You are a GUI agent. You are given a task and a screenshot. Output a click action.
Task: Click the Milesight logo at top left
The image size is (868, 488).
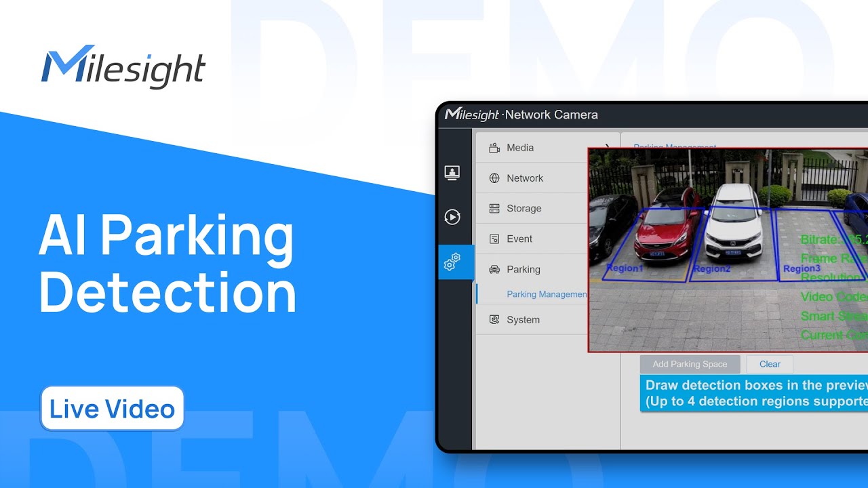[x=123, y=67]
